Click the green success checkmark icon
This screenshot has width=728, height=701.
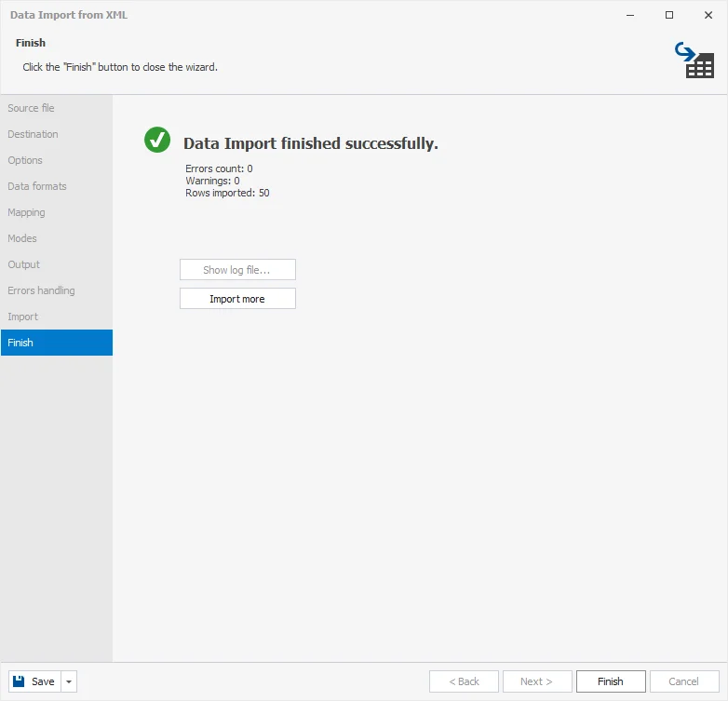tap(157, 140)
